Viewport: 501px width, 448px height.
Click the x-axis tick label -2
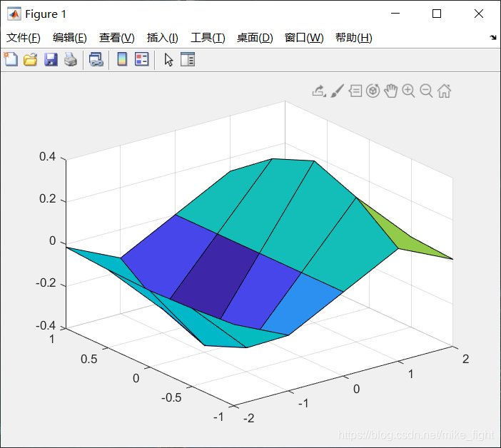[249, 418]
